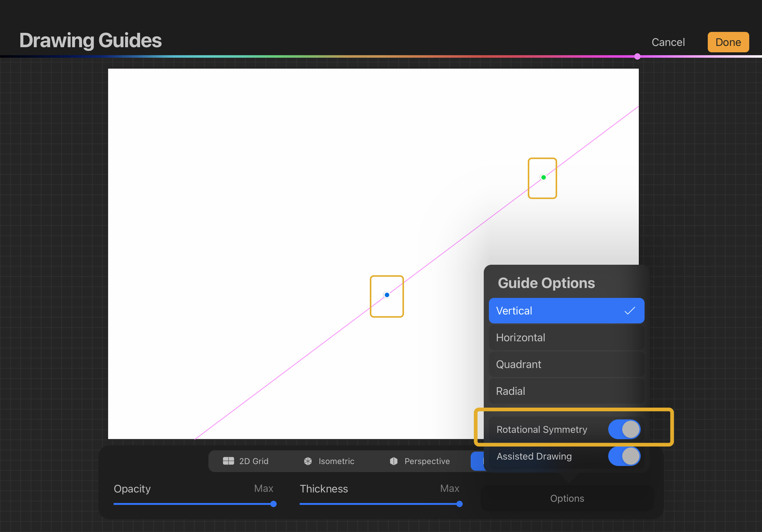Click the blue center symmetry node
Screen dimensions: 762x532
click(387, 295)
